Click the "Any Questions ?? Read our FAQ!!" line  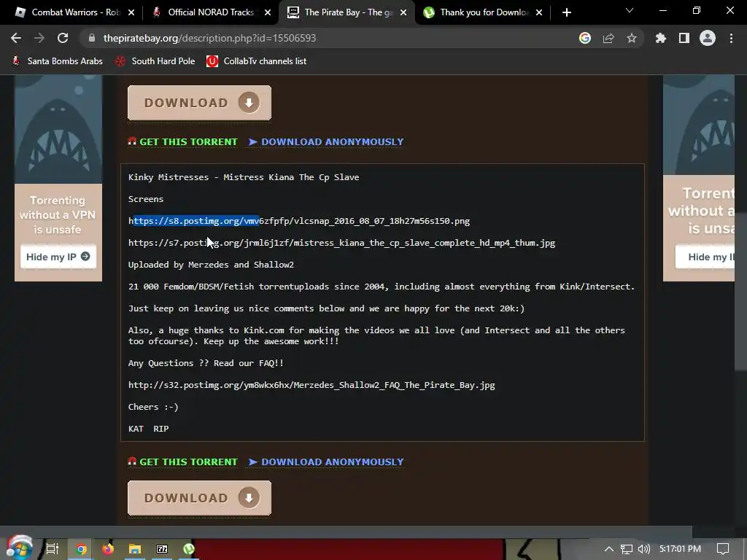tap(206, 363)
